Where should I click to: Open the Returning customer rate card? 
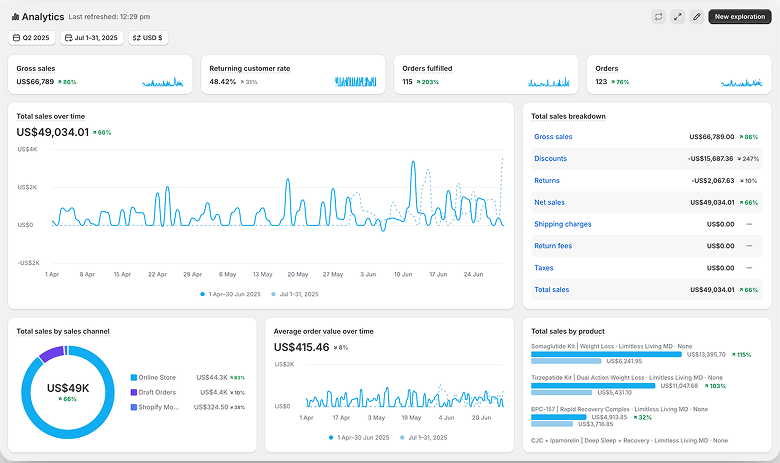293,75
